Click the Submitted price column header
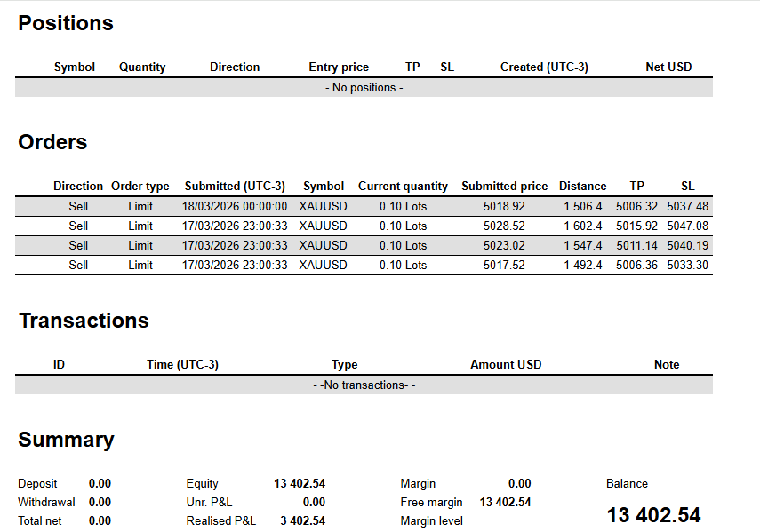This screenshot has width=760, height=532. click(504, 186)
